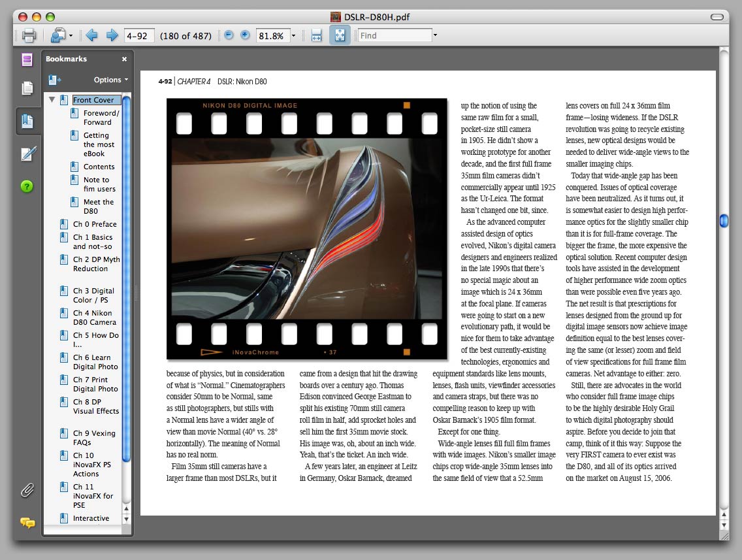This screenshot has width=742, height=560.
Task: Click the toolbar toggle pill in the title bar
Action: [717, 17]
